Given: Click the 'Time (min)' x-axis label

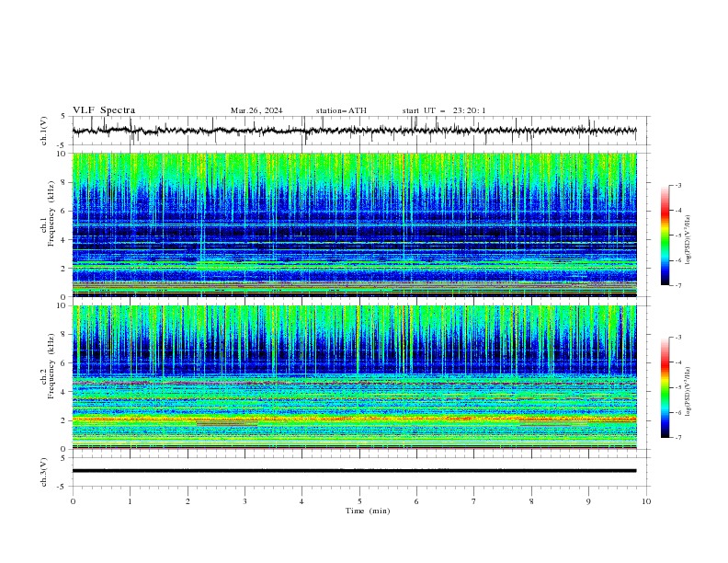Looking at the screenshot, I should pyautogui.click(x=368, y=511).
